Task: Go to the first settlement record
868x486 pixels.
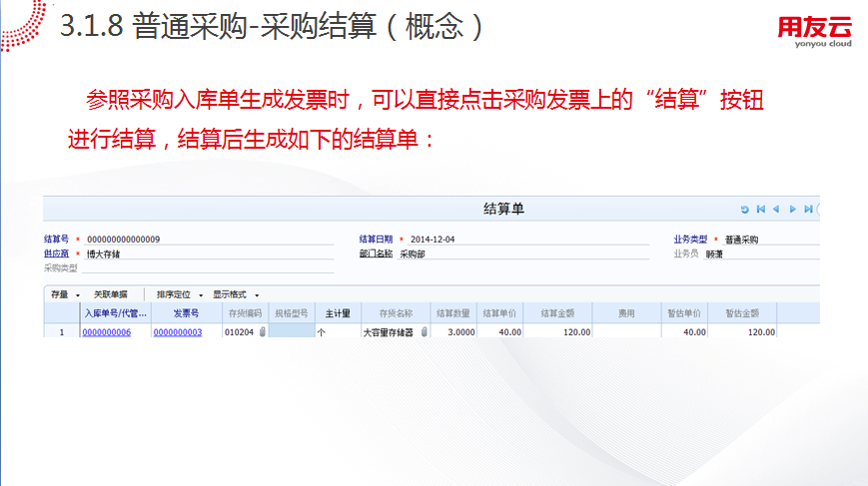Action: tap(760, 209)
